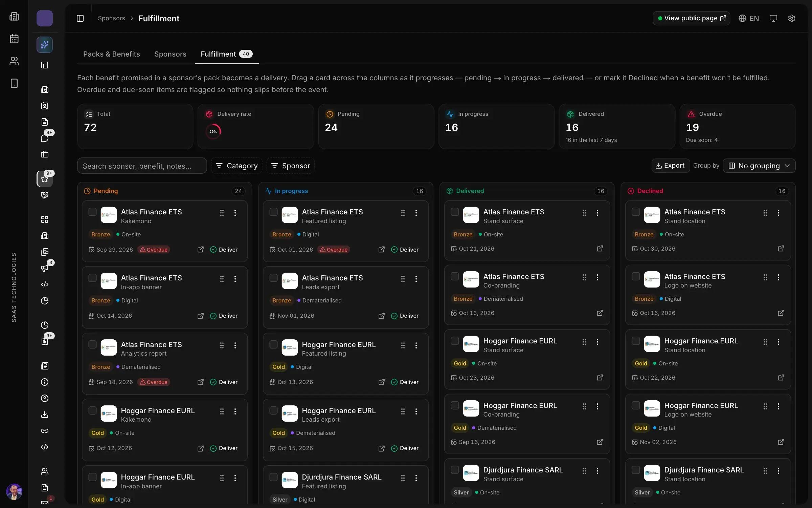Open the star sponsors icon in sidebar
Screen dimensions: 812x508
point(45,178)
